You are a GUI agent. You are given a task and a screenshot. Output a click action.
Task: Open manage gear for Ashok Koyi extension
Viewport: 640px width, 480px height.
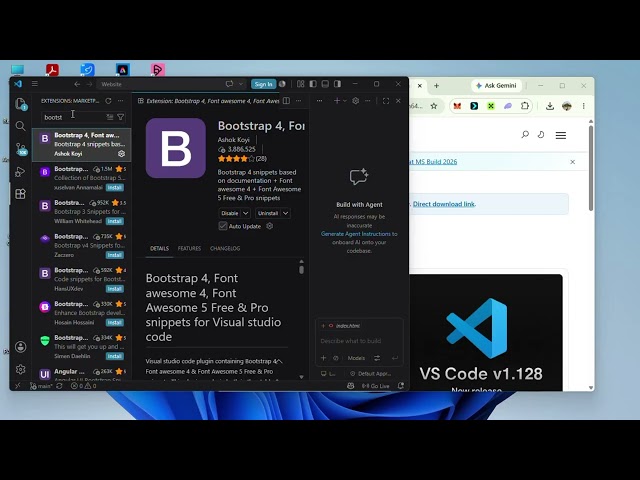[121, 154]
